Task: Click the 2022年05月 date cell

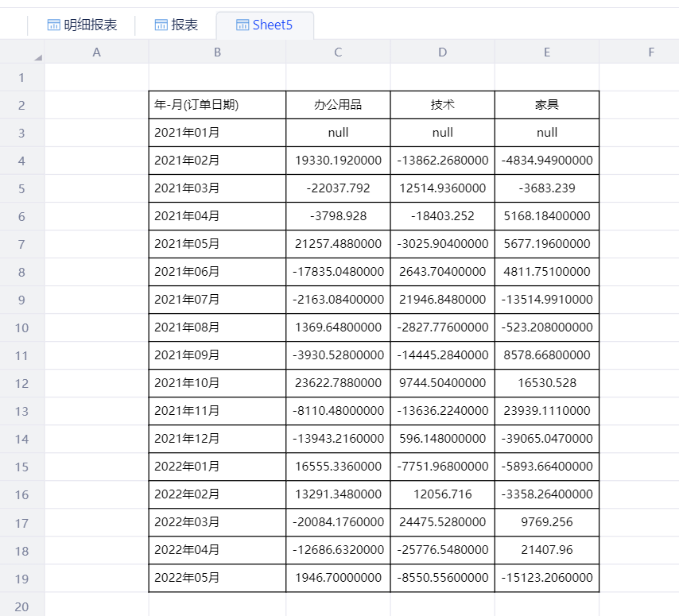Action: pyautogui.click(x=217, y=578)
